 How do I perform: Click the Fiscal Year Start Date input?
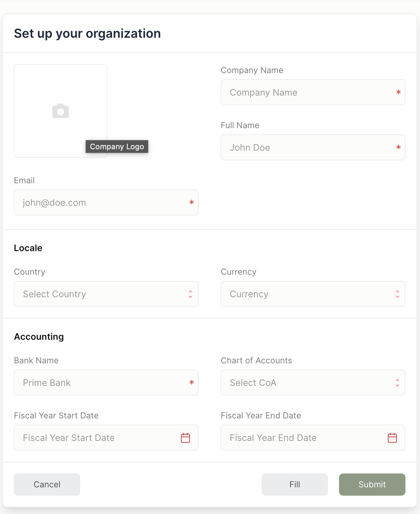tap(106, 438)
